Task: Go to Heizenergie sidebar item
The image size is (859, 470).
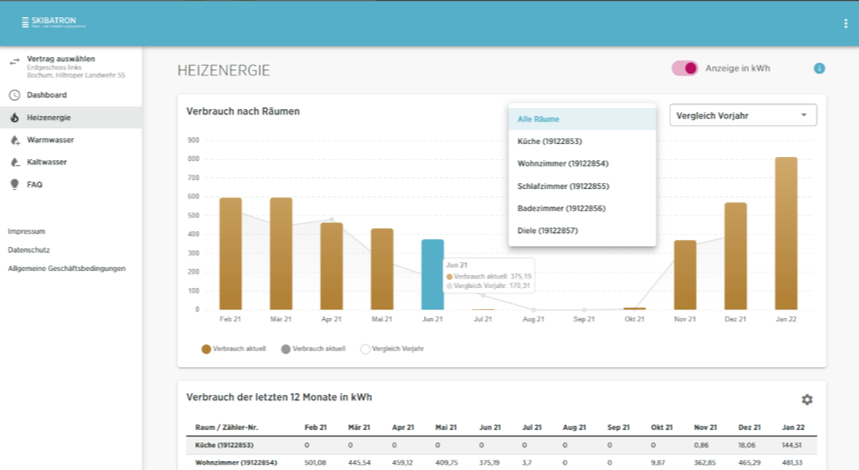Action: pos(48,118)
